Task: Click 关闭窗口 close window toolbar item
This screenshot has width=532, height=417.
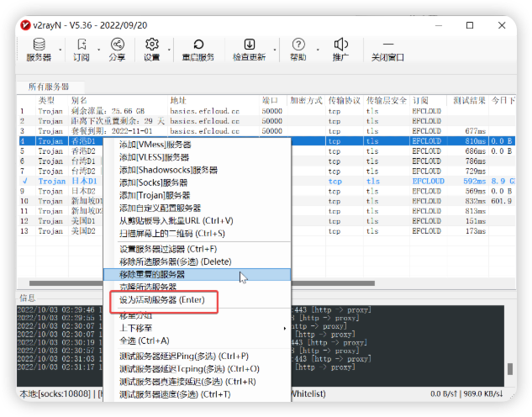Action: tap(387, 50)
